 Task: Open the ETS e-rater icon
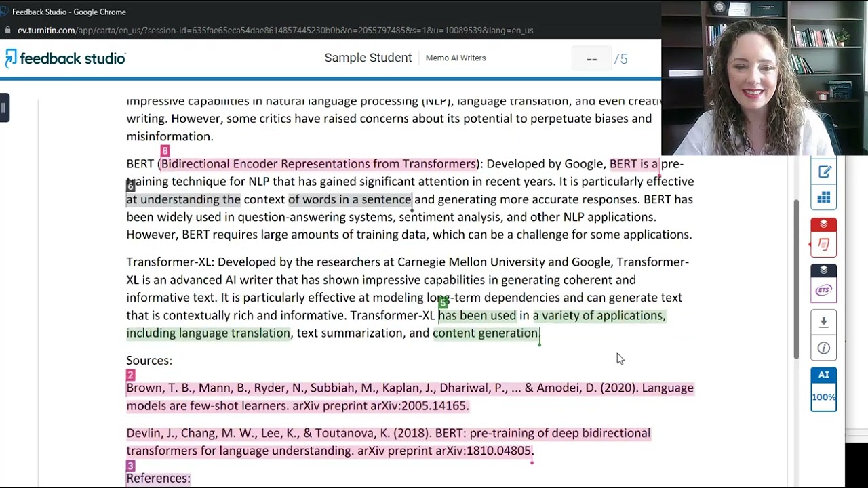tap(824, 290)
